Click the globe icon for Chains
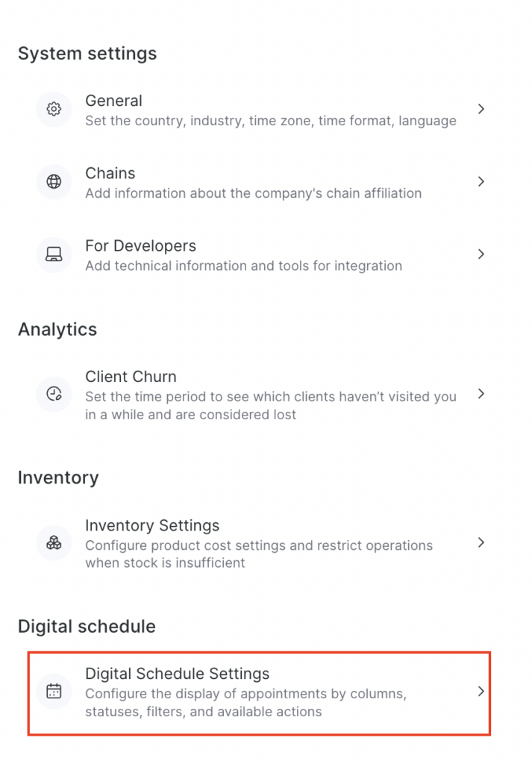This screenshot has width=532, height=764. tap(54, 182)
